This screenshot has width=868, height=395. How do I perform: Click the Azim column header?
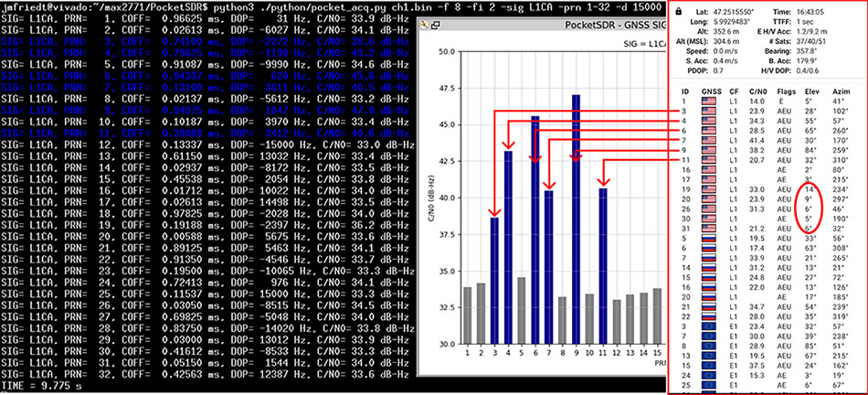[842, 91]
